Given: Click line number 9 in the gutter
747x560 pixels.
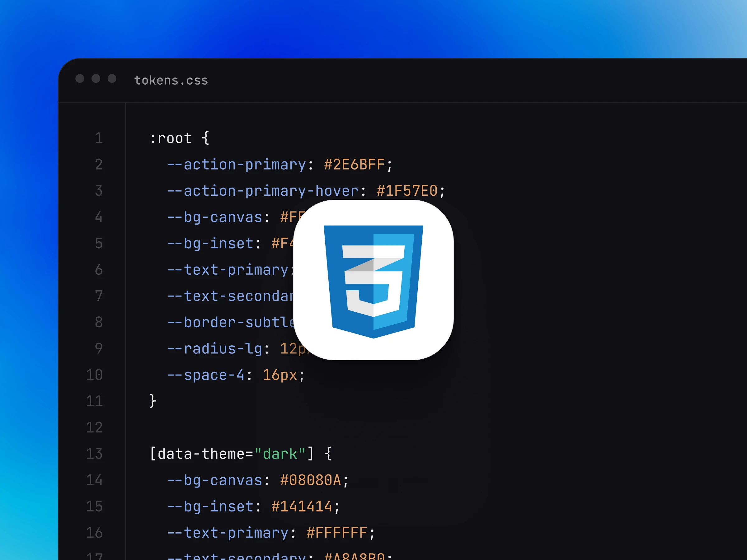Looking at the screenshot, I should (99, 349).
